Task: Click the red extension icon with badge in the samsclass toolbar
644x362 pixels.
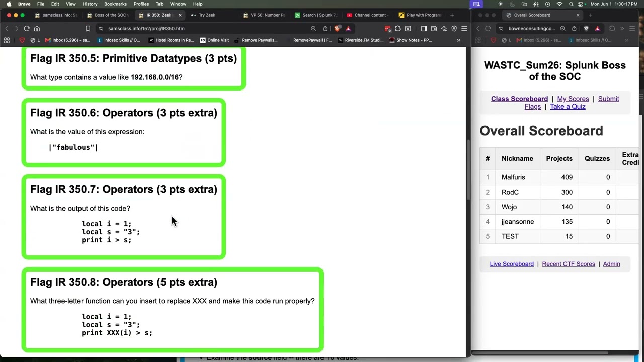Action: (387, 29)
